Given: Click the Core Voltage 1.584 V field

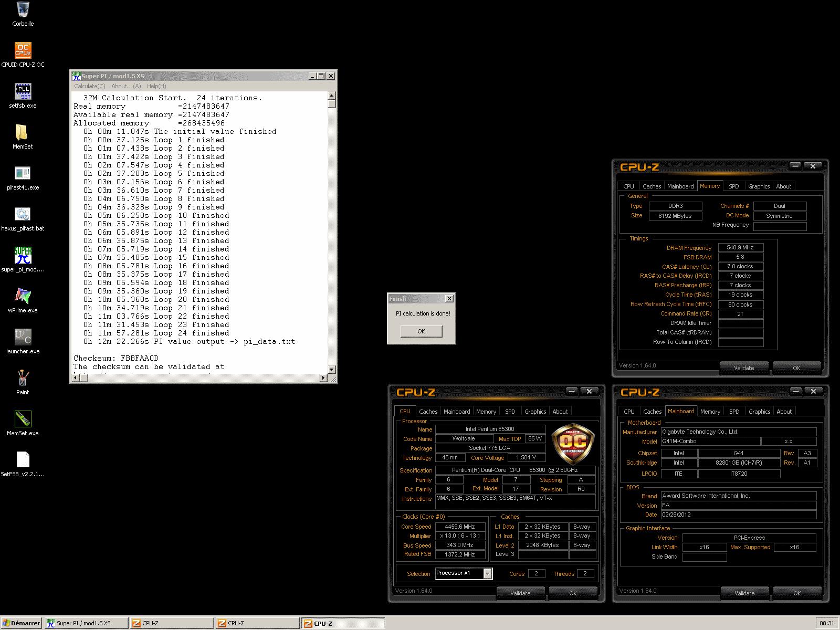Looking at the screenshot, I should coord(526,457).
